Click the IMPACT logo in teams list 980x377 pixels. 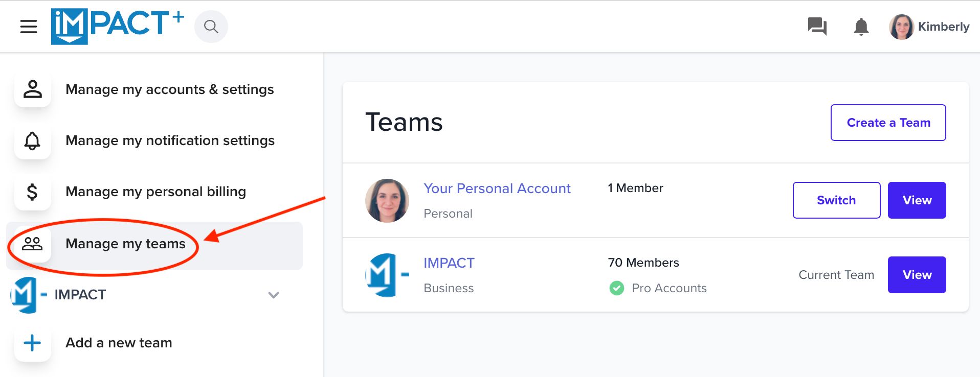[387, 275]
